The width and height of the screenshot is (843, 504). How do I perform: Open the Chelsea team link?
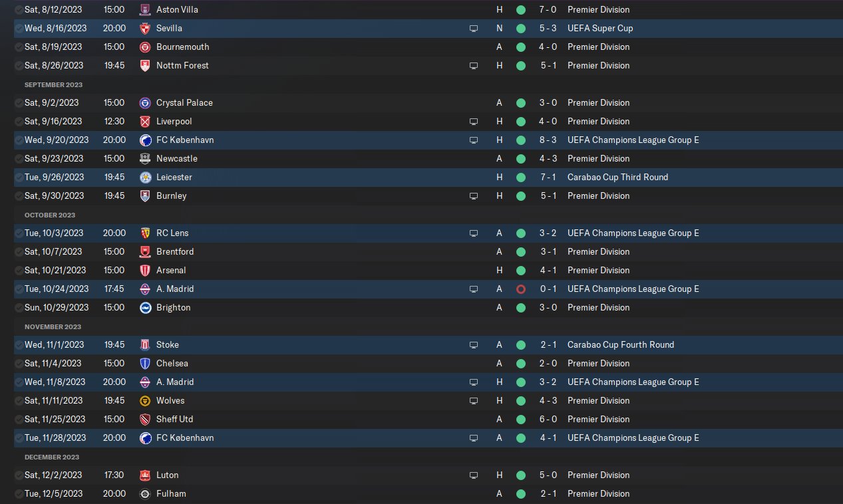tap(172, 364)
